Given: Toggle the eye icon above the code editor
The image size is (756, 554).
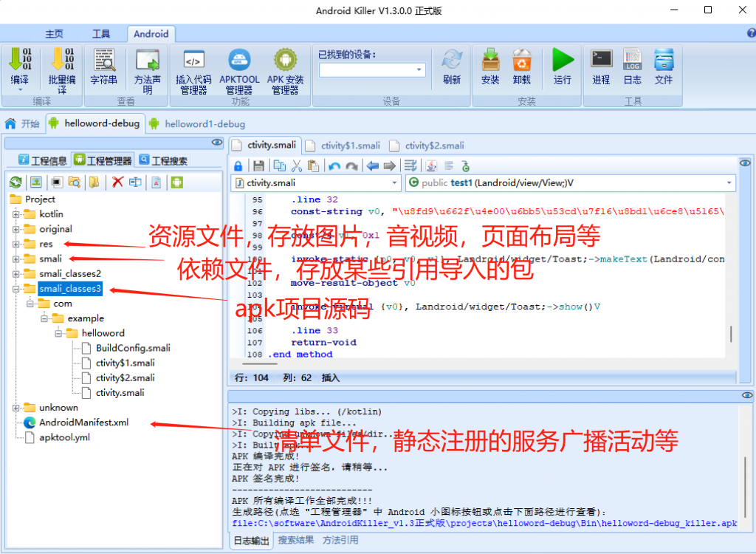Looking at the screenshot, I should [745, 163].
